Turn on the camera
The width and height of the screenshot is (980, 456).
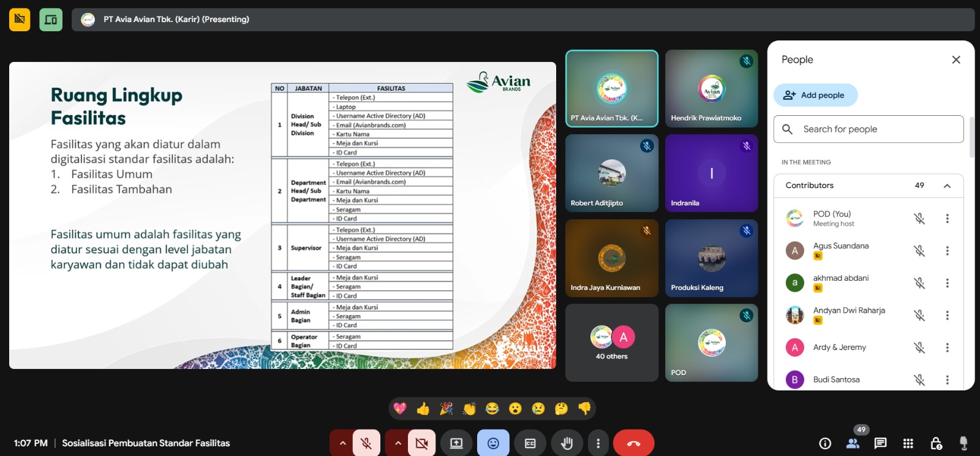(x=421, y=443)
